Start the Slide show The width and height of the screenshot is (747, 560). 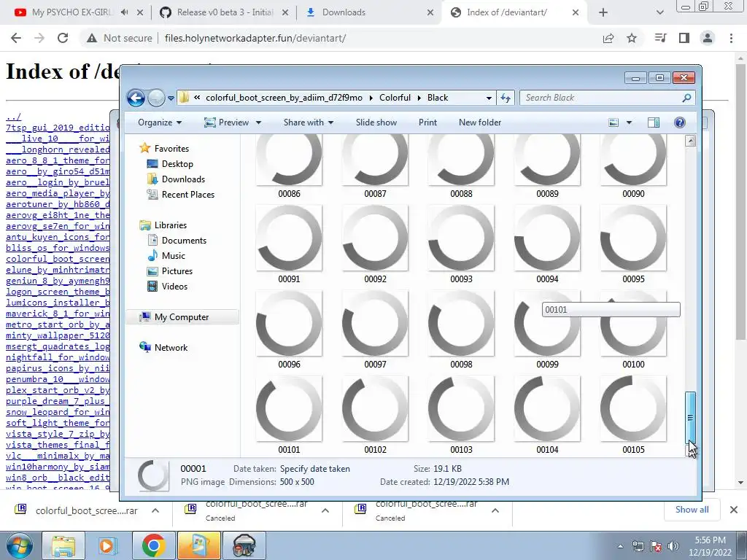pyautogui.click(x=376, y=122)
